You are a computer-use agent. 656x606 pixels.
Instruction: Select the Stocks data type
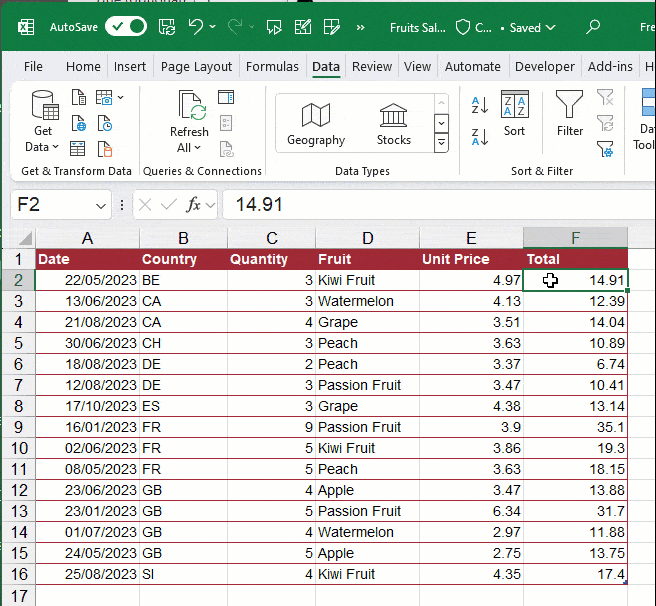tap(393, 124)
